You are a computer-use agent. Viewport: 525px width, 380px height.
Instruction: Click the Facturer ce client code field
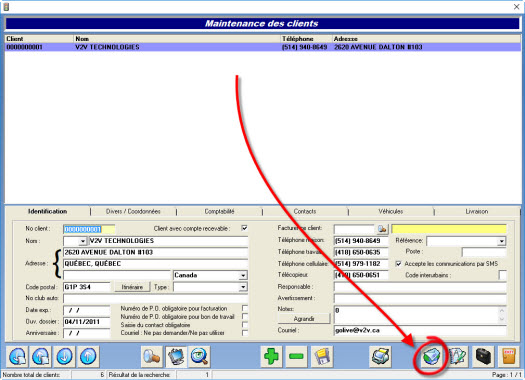pyautogui.click(x=354, y=229)
